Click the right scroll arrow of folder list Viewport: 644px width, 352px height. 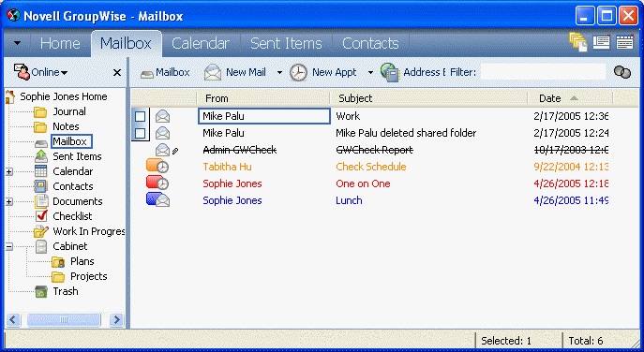point(116,319)
